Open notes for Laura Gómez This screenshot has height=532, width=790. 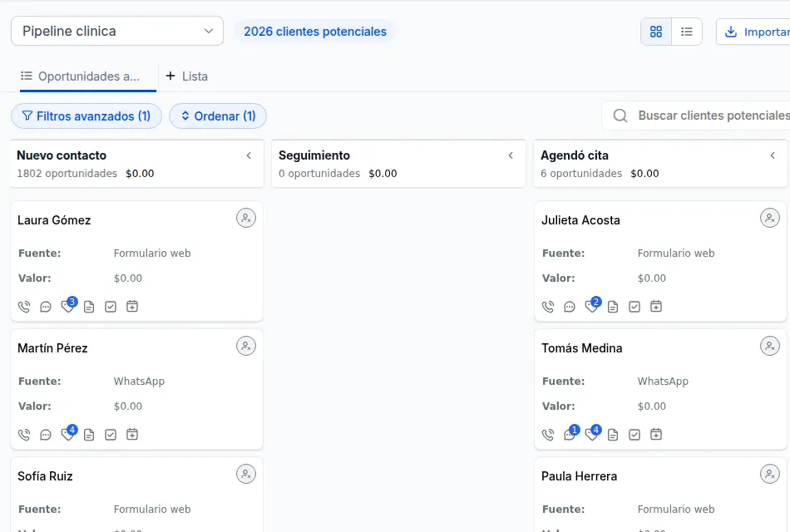coord(89,307)
